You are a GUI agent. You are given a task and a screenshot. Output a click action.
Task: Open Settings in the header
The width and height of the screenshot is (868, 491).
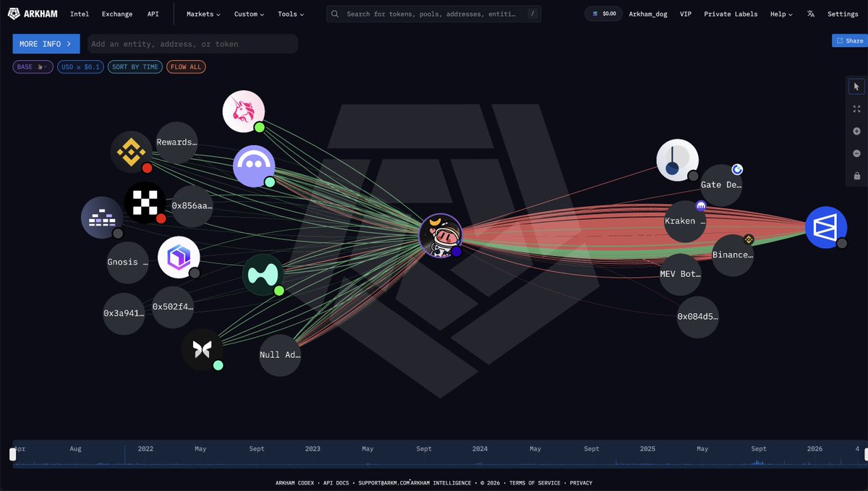coord(843,14)
